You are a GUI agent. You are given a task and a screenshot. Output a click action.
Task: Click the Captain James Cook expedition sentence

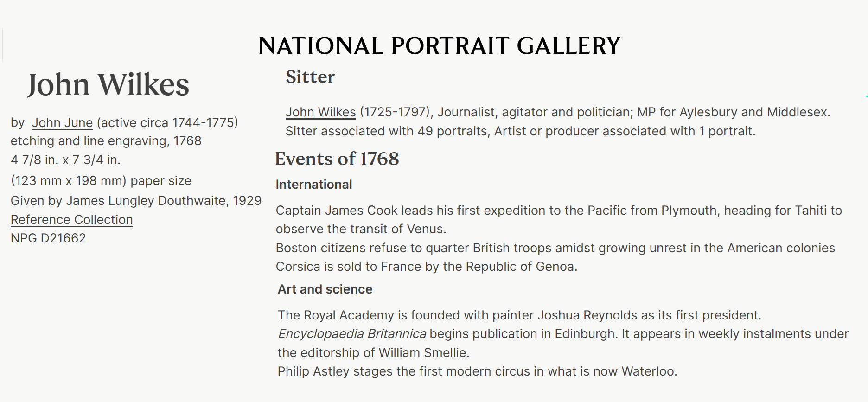558,211
